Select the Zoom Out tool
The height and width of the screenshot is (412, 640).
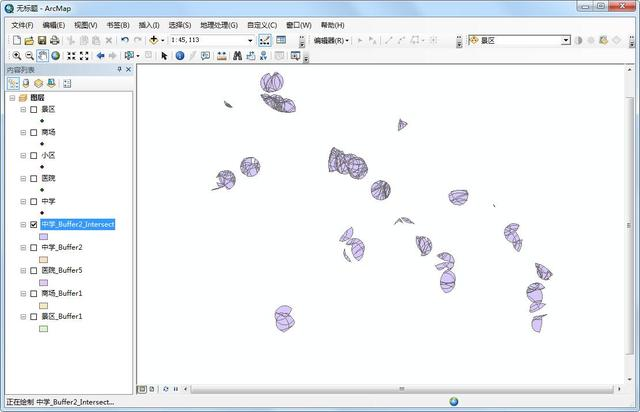pyautogui.click(x=29, y=56)
